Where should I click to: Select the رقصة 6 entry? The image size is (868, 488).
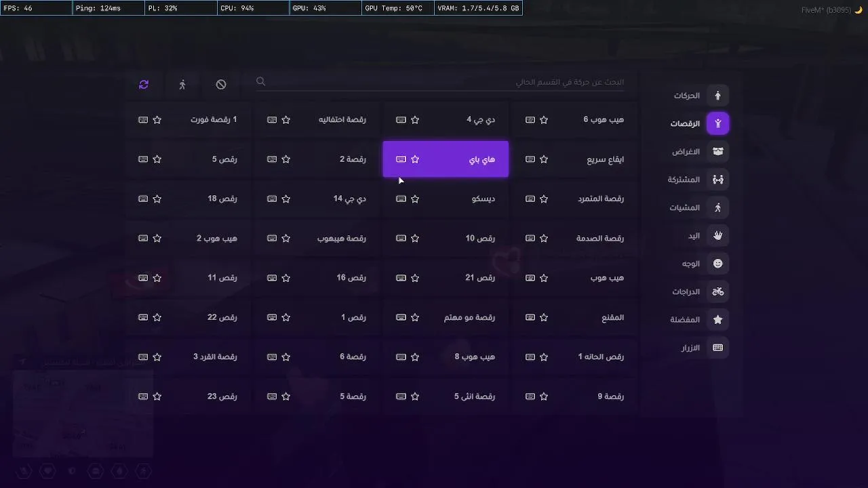click(317, 357)
